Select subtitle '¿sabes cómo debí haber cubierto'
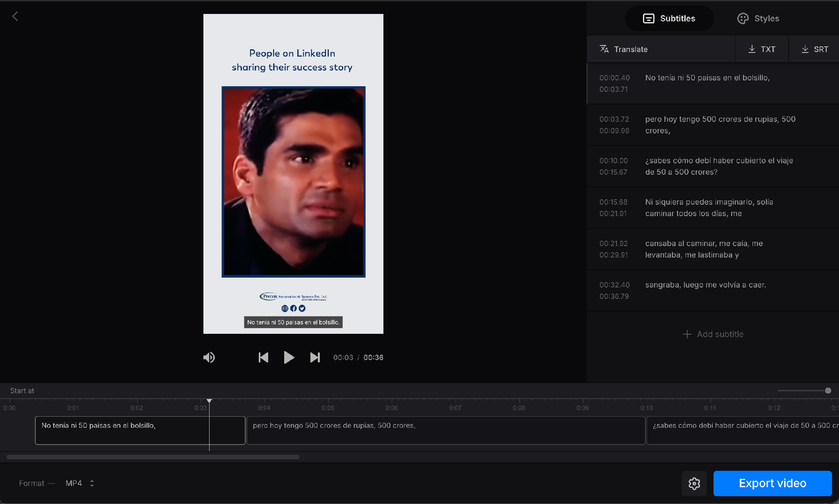This screenshot has height=504, width=839. pyautogui.click(x=713, y=166)
